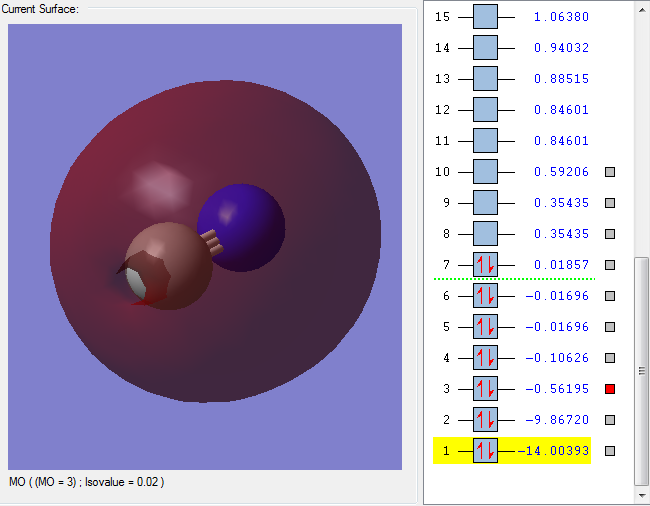Select the orbital box for MO 11

tap(485, 141)
